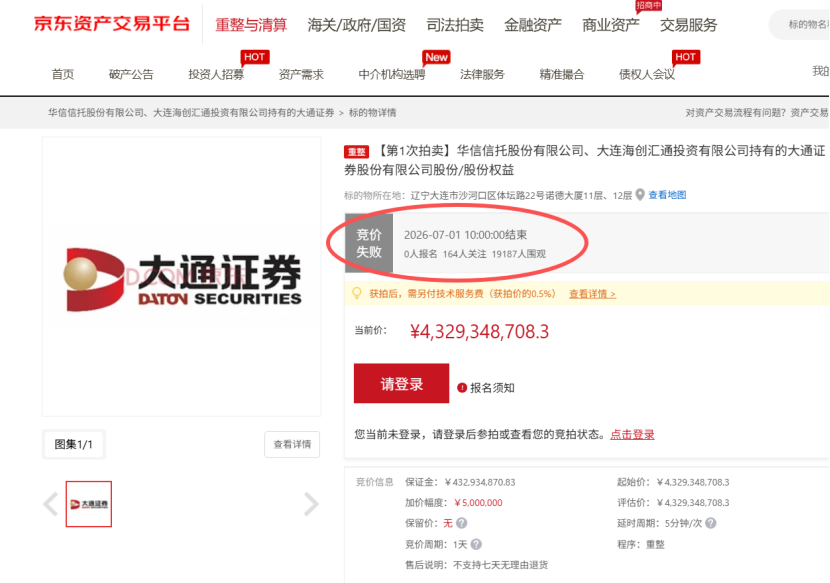Select the 大通证券 thumbnail image
This screenshot has width=830, height=583.
89,504
